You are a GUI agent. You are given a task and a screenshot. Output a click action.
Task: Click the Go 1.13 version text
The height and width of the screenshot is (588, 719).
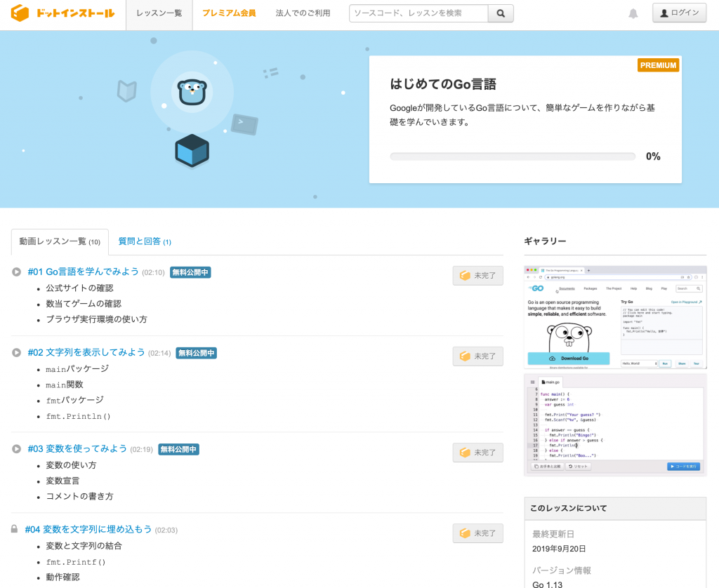pyautogui.click(x=547, y=584)
